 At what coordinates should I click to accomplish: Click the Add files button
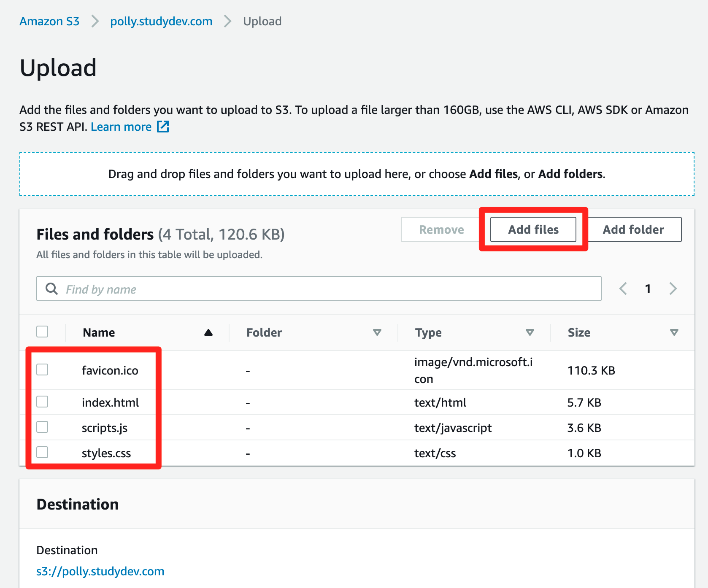[533, 229]
